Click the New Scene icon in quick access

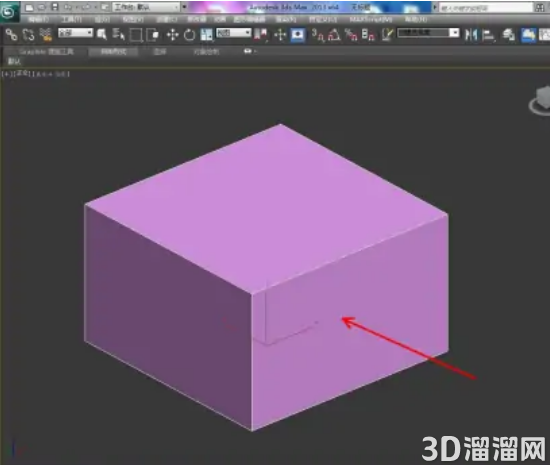coord(29,7)
